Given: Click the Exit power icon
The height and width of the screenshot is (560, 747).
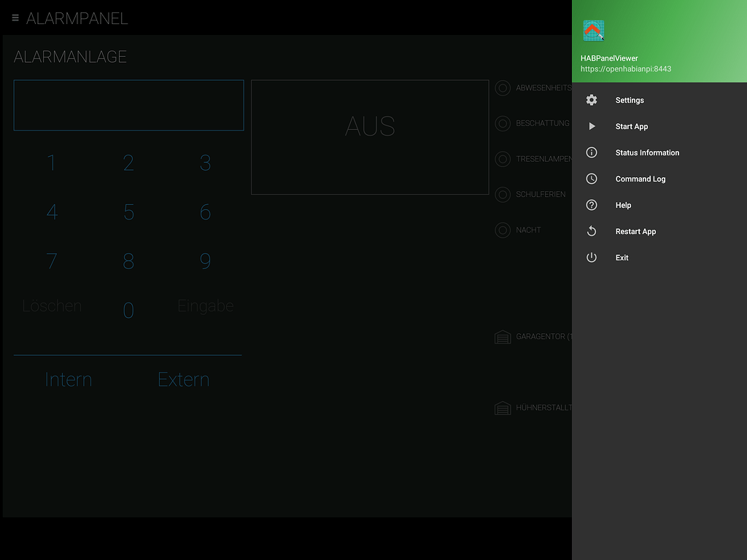Looking at the screenshot, I should click(x=591, y=257).
